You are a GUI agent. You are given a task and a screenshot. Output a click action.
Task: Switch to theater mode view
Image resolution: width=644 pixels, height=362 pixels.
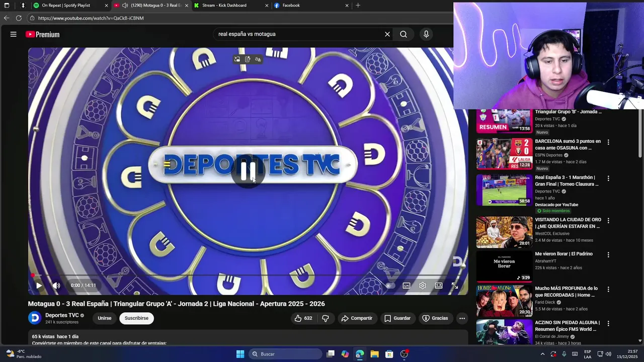tap(439, 286)
